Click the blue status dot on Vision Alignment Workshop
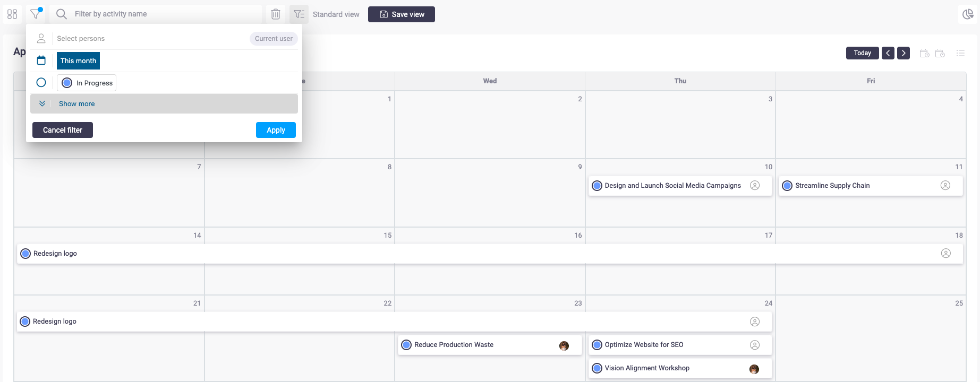 pos(597,368)
